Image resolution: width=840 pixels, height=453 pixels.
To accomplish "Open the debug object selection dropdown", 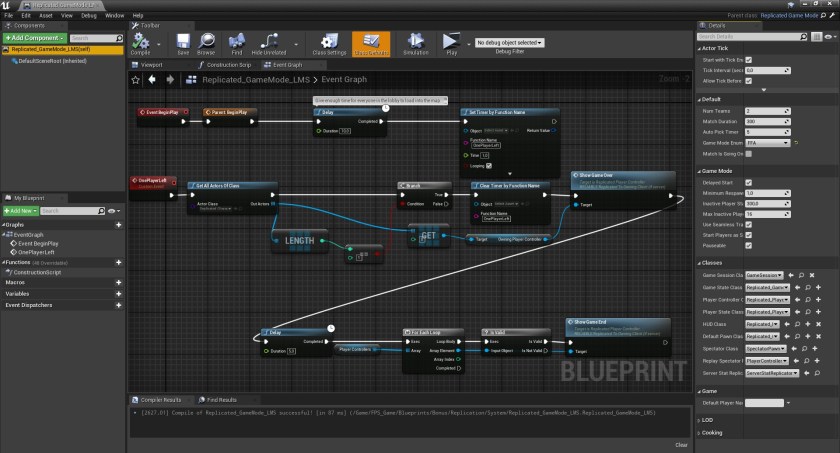I will [x=510, y=43].
